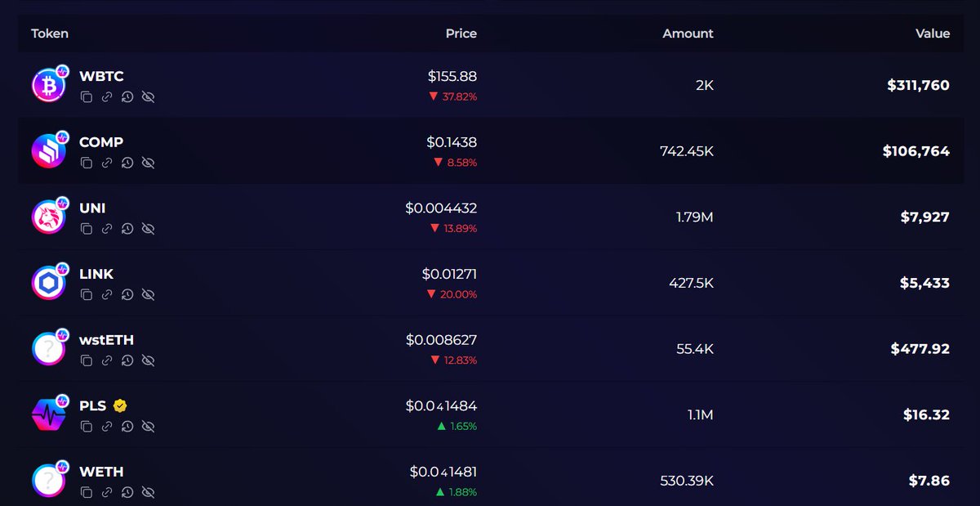
Task: Select the $477.92 value
Action: click(920, 349)
